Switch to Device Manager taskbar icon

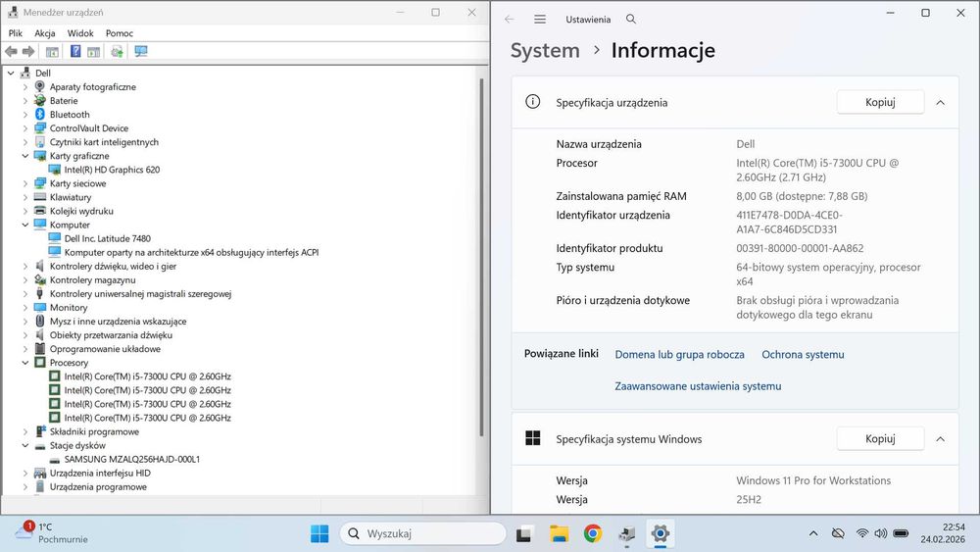point(627,534)
